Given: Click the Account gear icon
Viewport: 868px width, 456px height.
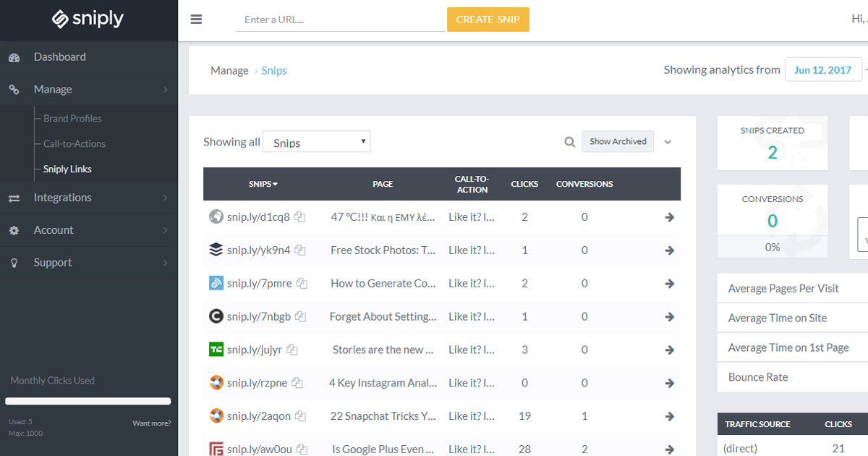Looking at the screenshot, I should (14, 230).
